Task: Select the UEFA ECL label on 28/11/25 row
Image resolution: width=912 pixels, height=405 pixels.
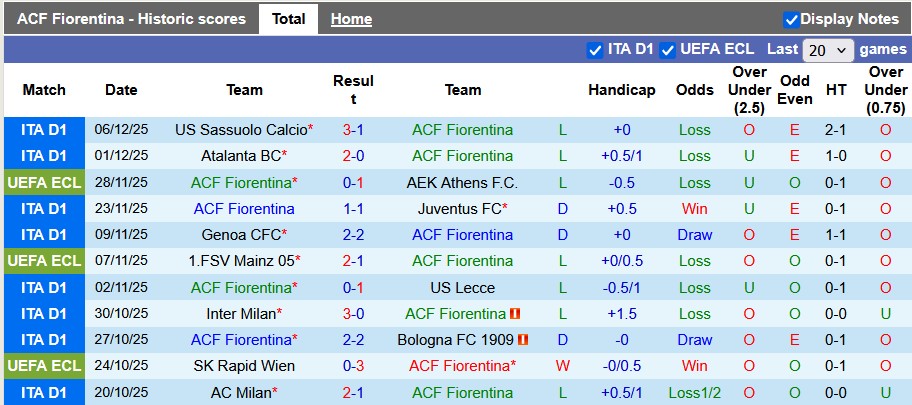Action: click(x=44, y=182)
